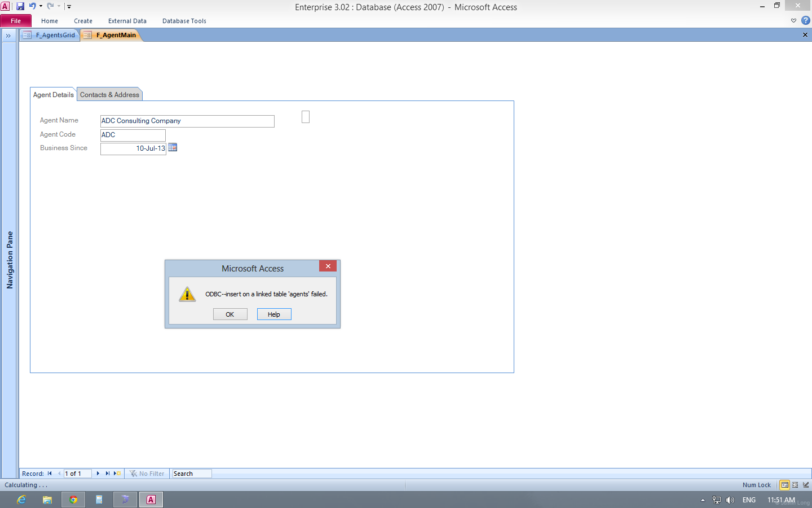
Task: Undo the last action via toolbar arrow
Action: pos(33,6)
